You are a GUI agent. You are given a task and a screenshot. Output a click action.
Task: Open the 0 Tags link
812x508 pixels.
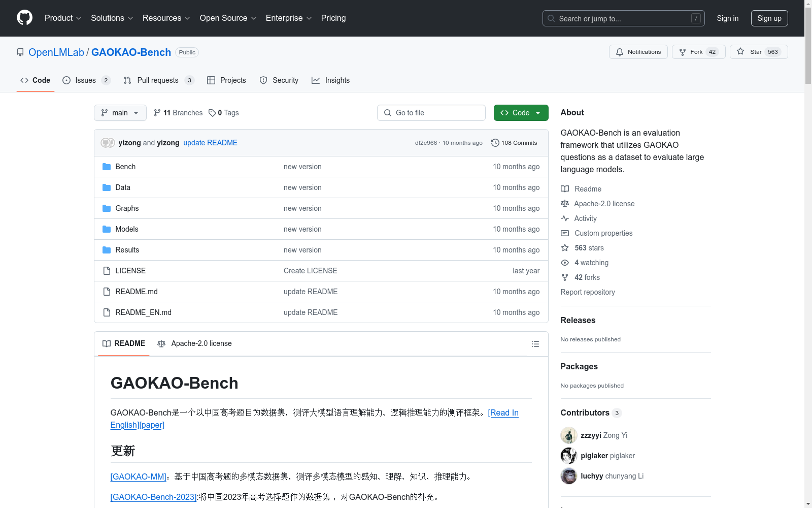224,113
